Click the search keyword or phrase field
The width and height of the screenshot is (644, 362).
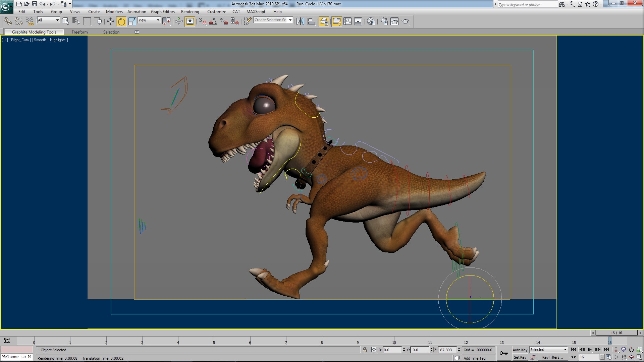tap(527, 4)
